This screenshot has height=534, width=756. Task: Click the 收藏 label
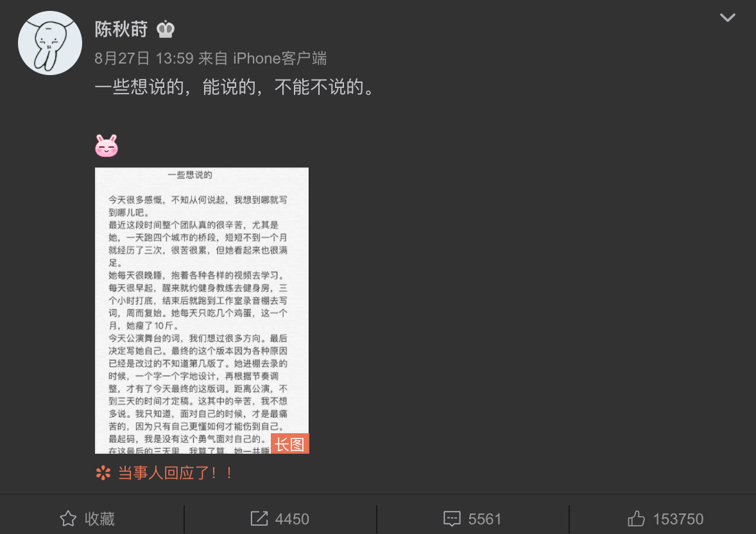coord(99,519)
